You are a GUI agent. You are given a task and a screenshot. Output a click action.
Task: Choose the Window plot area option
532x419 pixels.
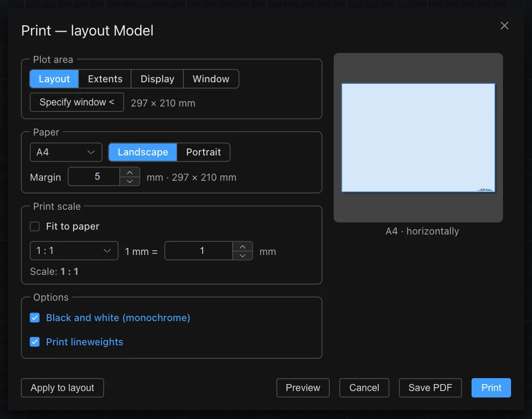pyautogui.click(x=211, y=79)
